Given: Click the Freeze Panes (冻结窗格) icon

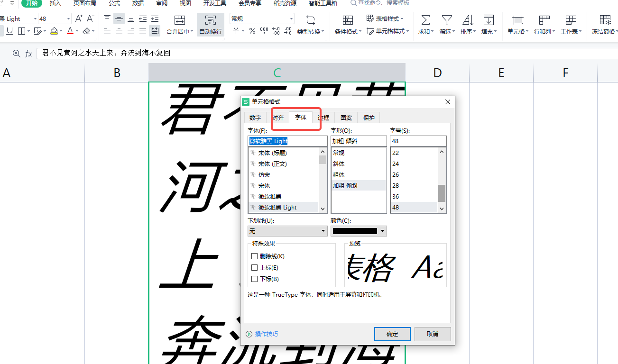Looking at the screenshot, I should [x=605, y=20].
